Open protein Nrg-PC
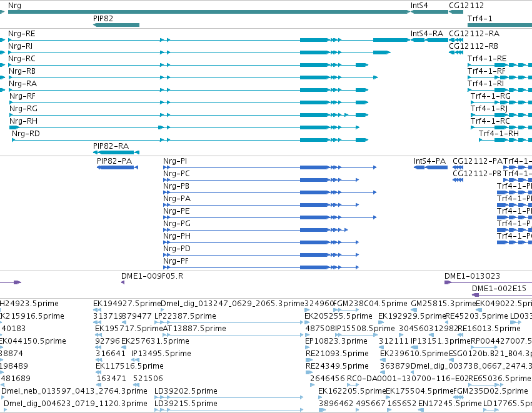The height and width of the screenshot is (413, 532). coord(176,174)
